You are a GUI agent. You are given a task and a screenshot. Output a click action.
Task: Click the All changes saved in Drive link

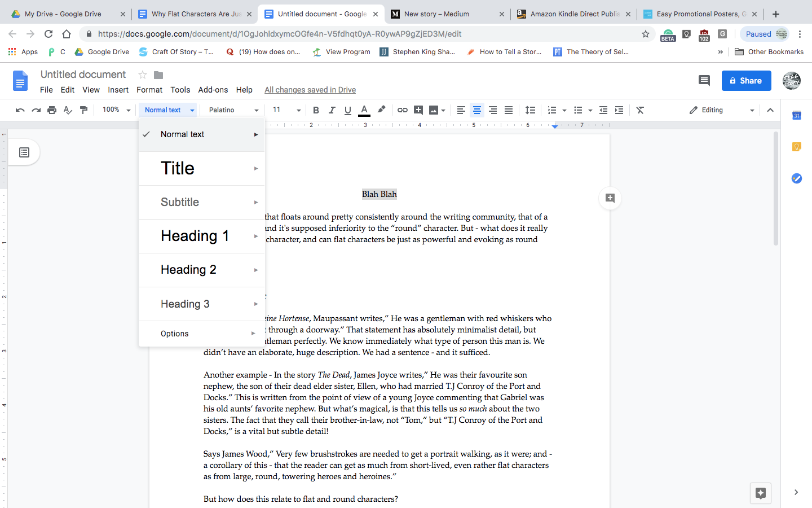click(310, 89)
